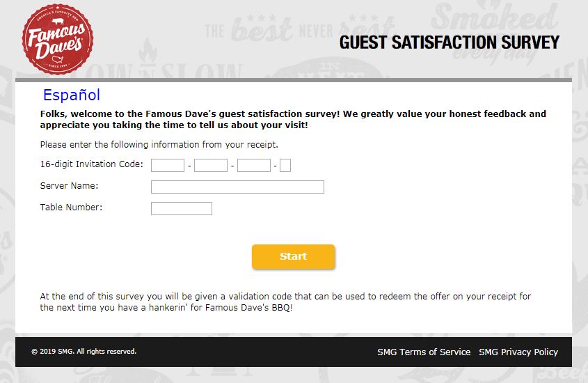Click the 16-digit Invitation Code label

(x=92, y=164)
